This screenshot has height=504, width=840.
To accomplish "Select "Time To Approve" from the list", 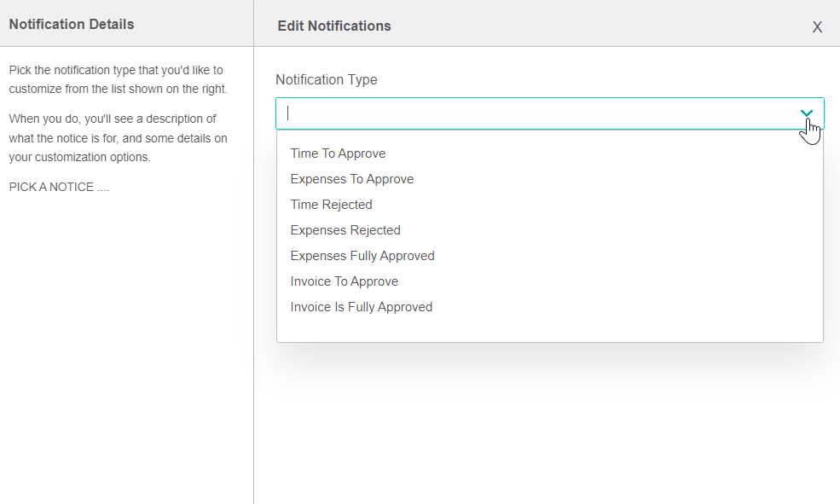I will pyautogui.click(x=338, y=154).
